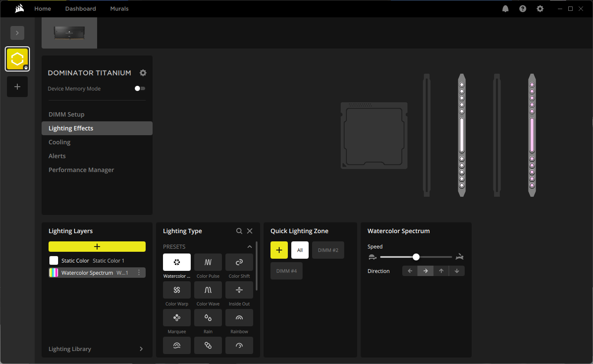The image size is (593, 364).
Task: Select the Rainbow preset
Action: 239,318
